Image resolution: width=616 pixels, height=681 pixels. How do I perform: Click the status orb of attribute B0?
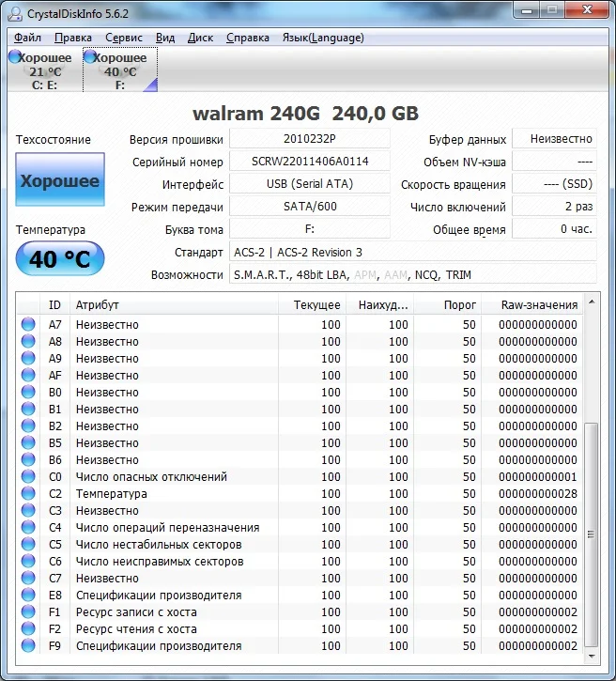coord(28,393)
